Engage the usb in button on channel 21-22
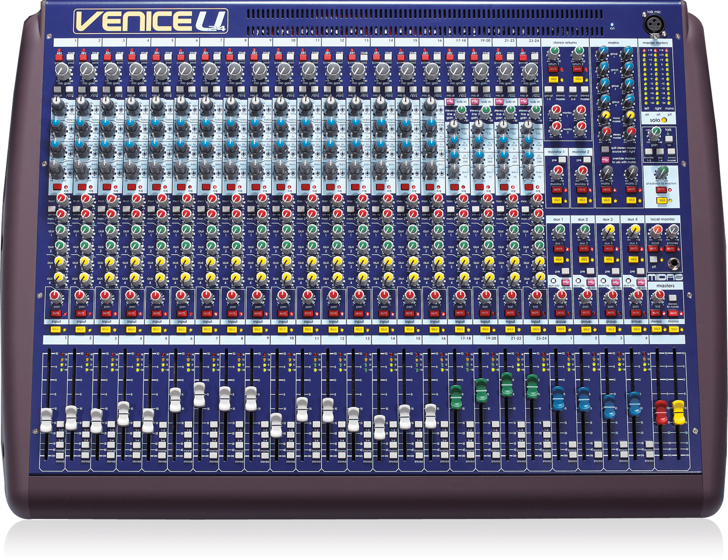 [499, 102]
